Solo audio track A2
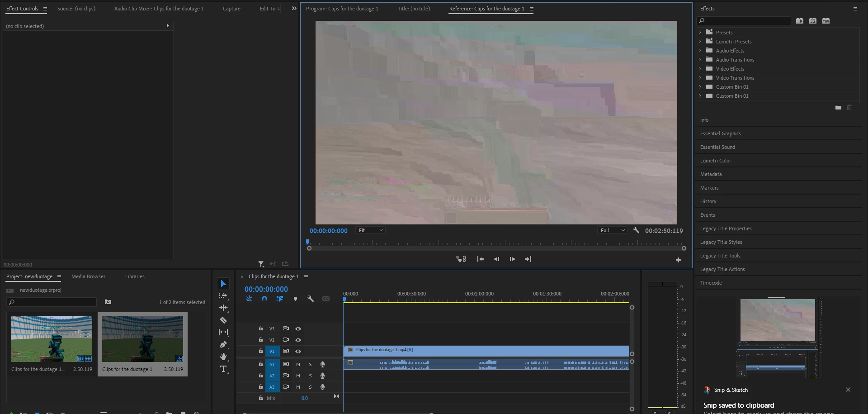 tap(310, 376)
